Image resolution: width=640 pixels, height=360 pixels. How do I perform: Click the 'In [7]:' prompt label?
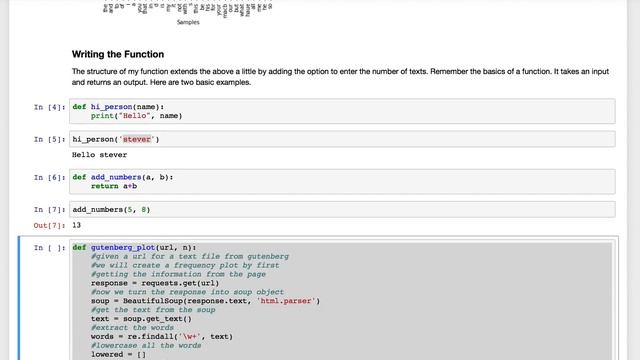click(x=49, y=210)
